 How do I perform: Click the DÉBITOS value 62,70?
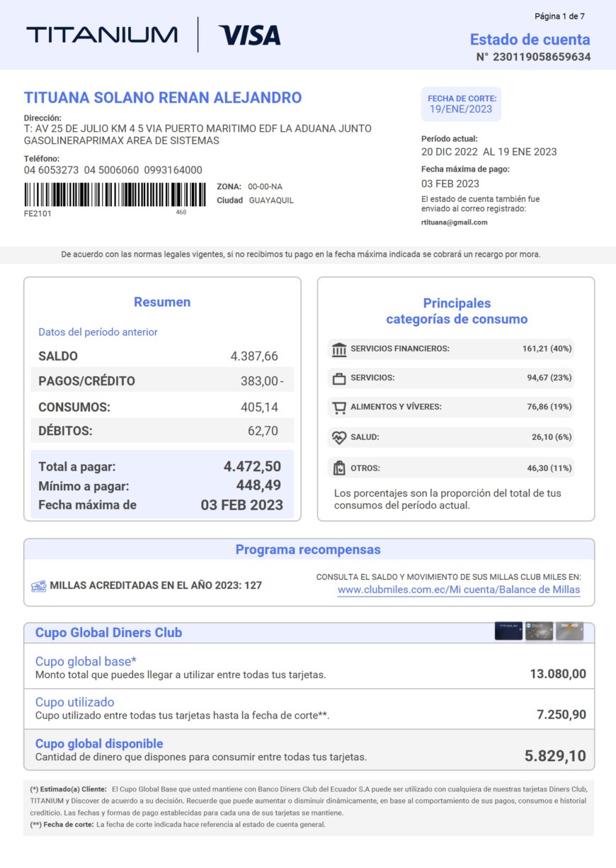click(262, 431)
